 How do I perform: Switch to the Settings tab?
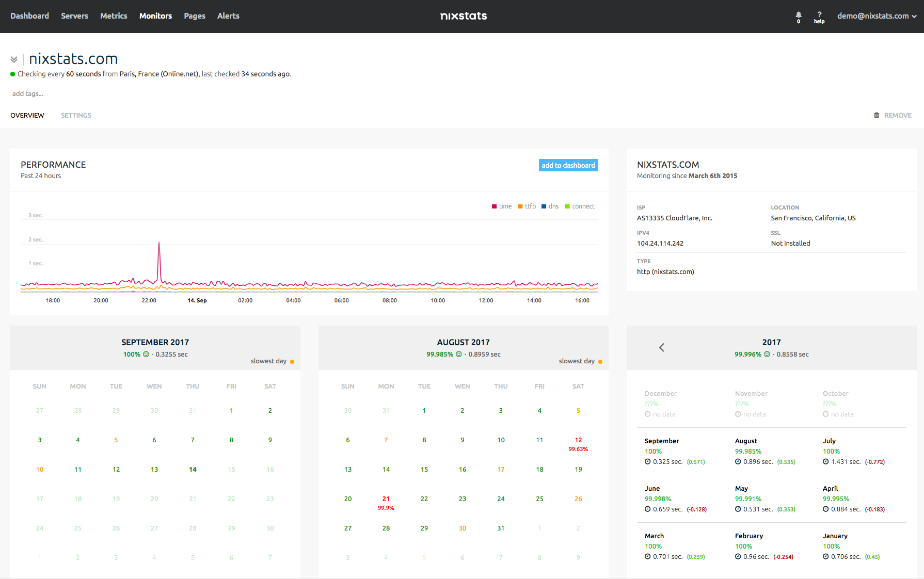tap(76, 115)
